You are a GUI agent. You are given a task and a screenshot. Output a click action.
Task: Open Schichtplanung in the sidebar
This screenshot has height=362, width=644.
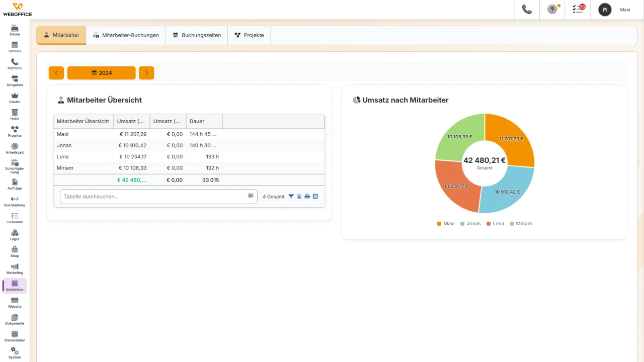[x=15, y=166]
